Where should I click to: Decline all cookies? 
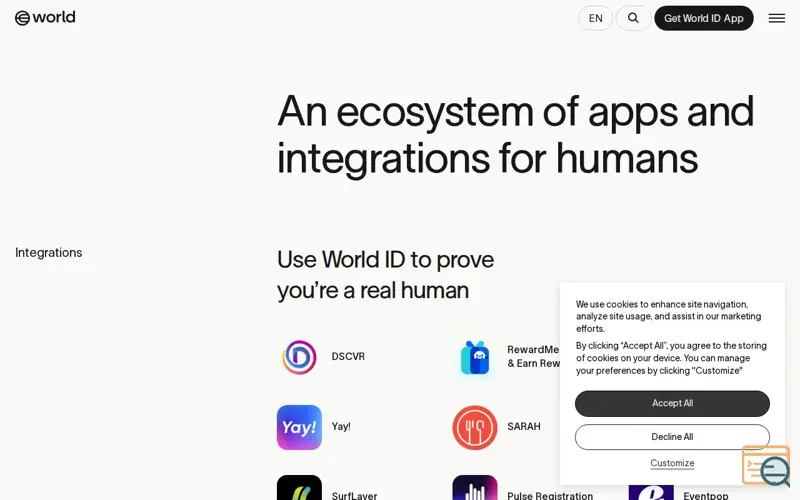[672, 437]
